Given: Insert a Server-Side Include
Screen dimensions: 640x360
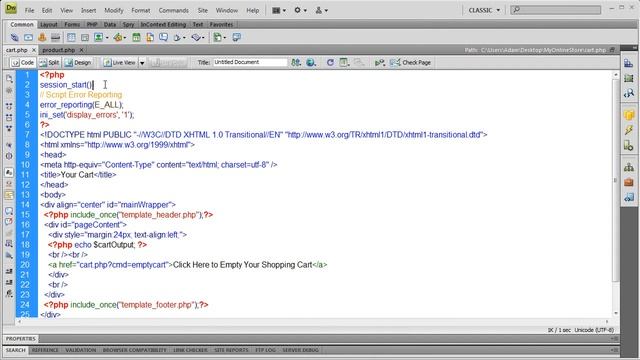Looking at the screenshot, I should pos(150,38).
